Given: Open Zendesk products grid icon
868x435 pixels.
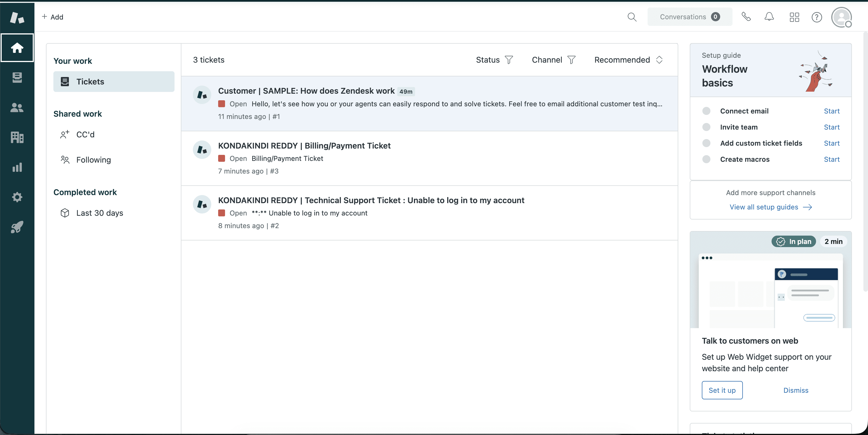Looking at the screenshot, I should point(794,17).
